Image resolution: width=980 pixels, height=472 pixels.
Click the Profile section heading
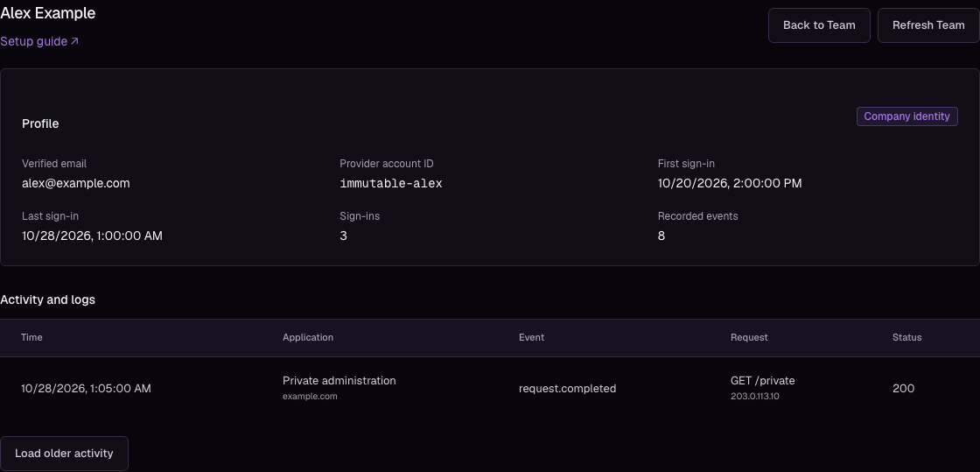[x=40, y=123]
